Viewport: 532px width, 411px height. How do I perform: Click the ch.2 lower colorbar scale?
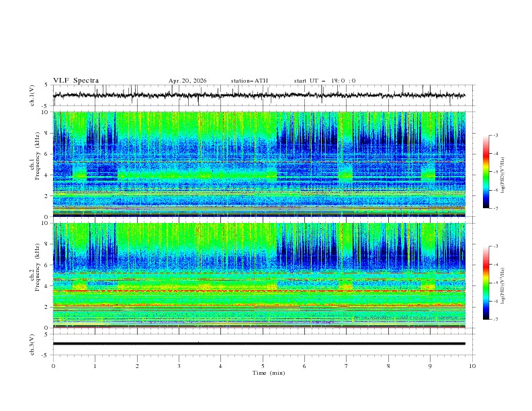pyautogui.click(x=486, y=283)
